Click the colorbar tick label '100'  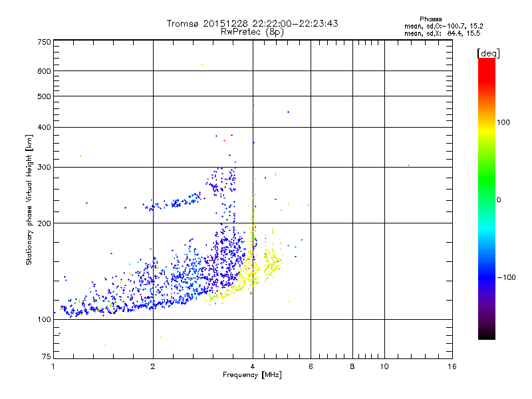click(503, 122)
